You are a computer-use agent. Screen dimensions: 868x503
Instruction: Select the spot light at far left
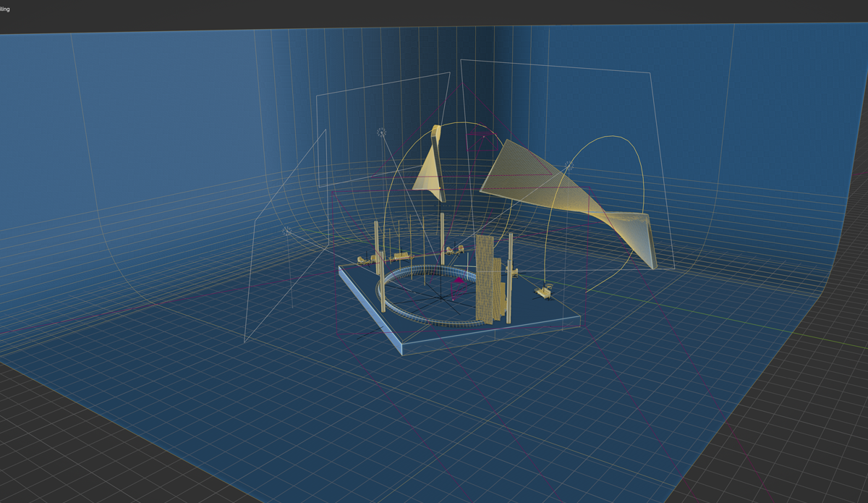(287, 231)
